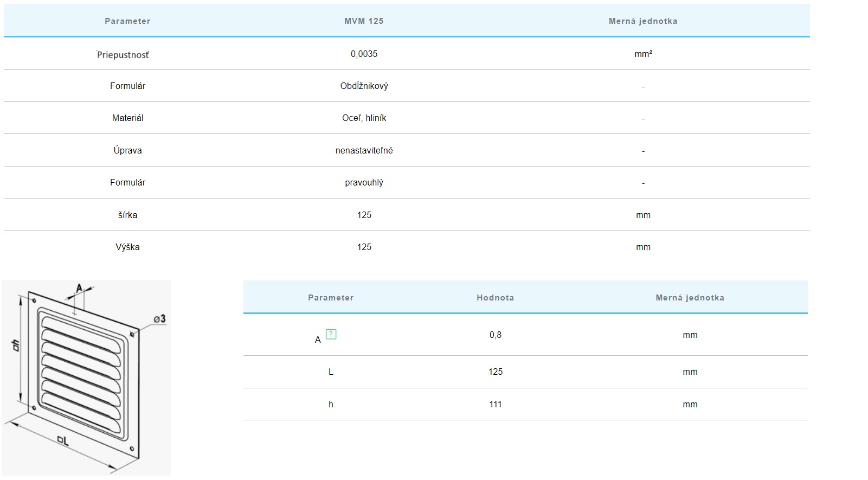This screenshot has width=868, height=480.
Task: Select the MVM 125 column header
Action: [364, 21]
